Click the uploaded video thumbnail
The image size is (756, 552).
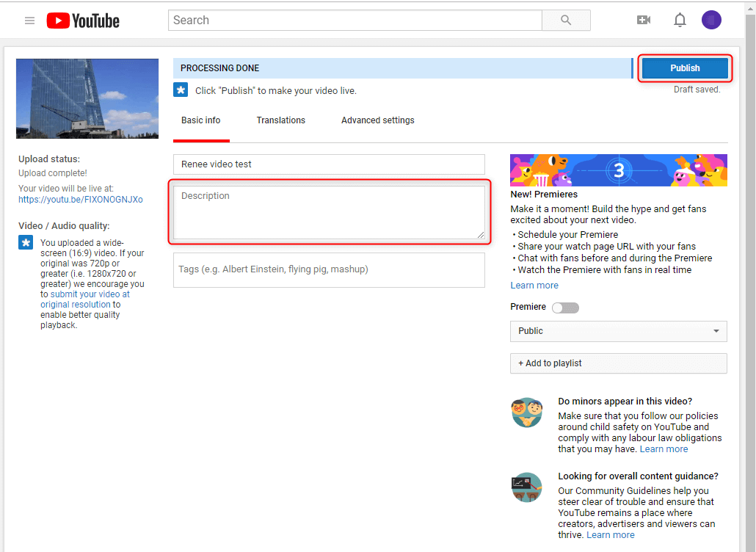pos(87,98)
